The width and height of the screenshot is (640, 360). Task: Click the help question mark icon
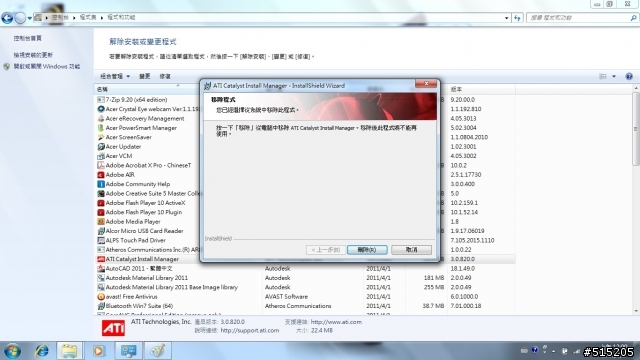(x=629, y=76)
